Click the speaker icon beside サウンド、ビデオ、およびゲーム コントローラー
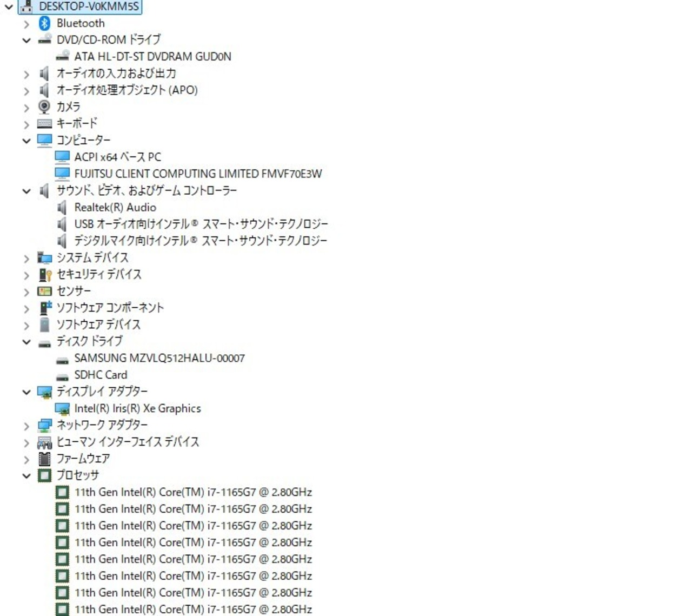 click(x=44, y=190)
